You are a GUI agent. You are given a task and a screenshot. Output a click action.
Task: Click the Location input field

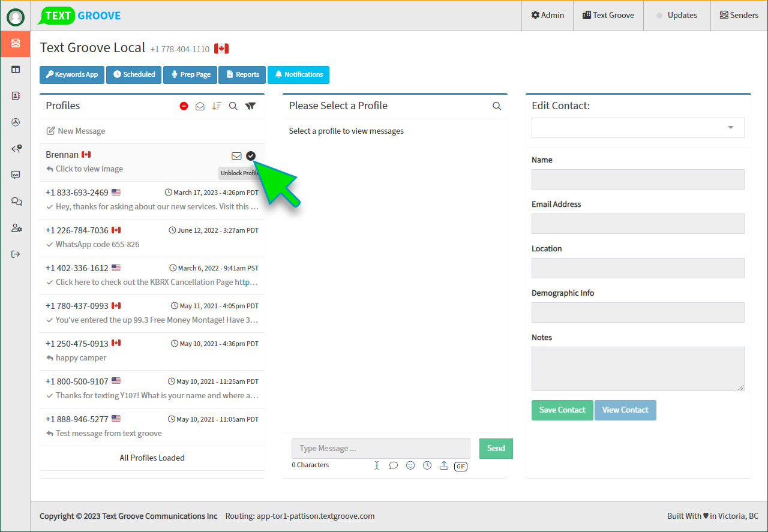[x=638, y=268]
